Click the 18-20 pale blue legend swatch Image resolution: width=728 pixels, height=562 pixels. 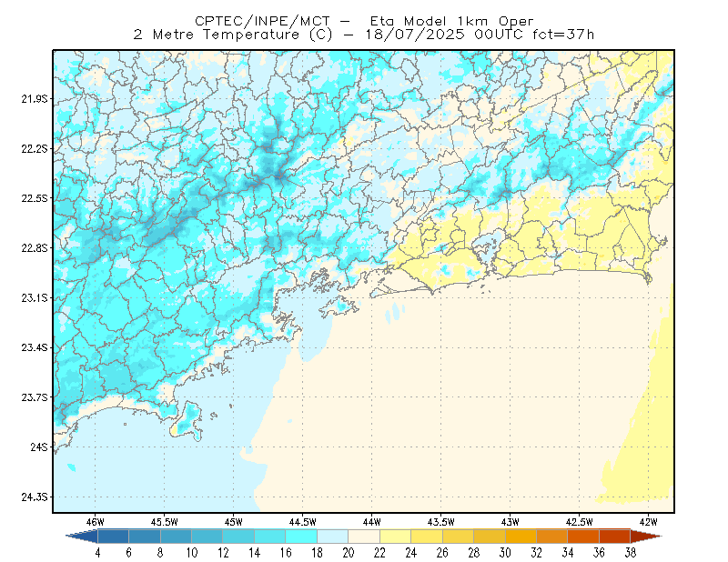[x=333, y=537]
